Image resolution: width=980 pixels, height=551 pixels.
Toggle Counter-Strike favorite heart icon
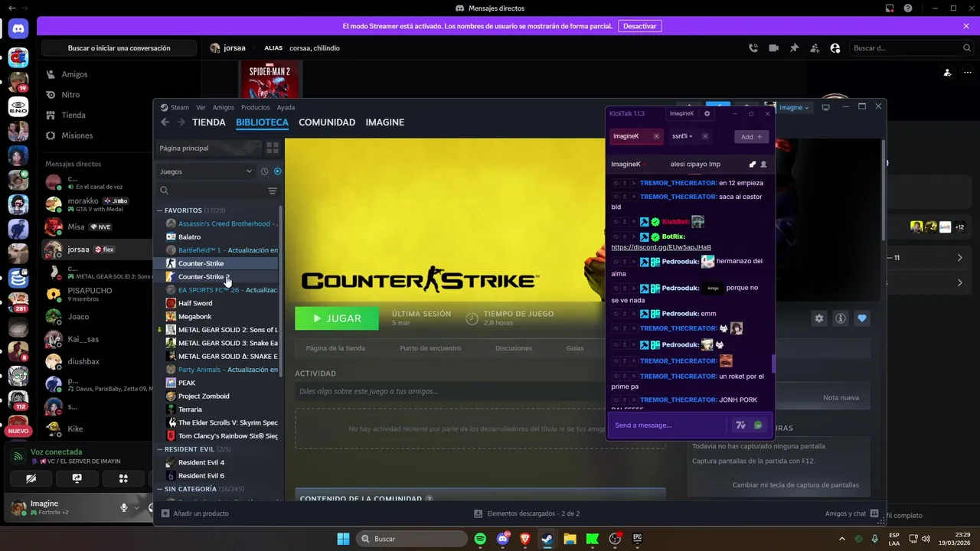point(862,318)
